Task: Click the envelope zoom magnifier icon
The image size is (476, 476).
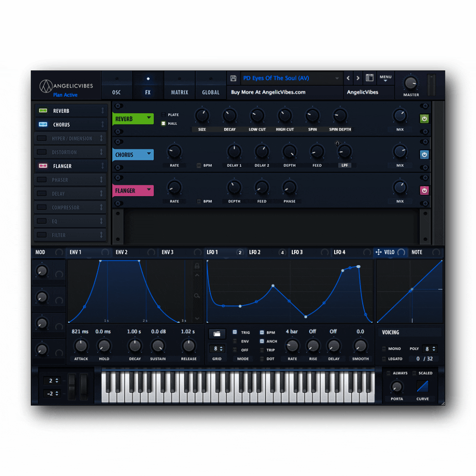Action: tap(197, 296)
